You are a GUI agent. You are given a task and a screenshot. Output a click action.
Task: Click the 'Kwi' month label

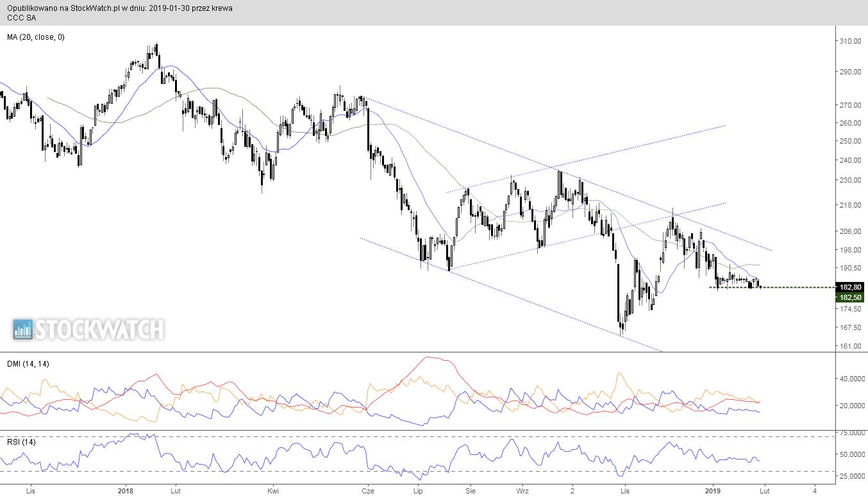pos(274,490)
